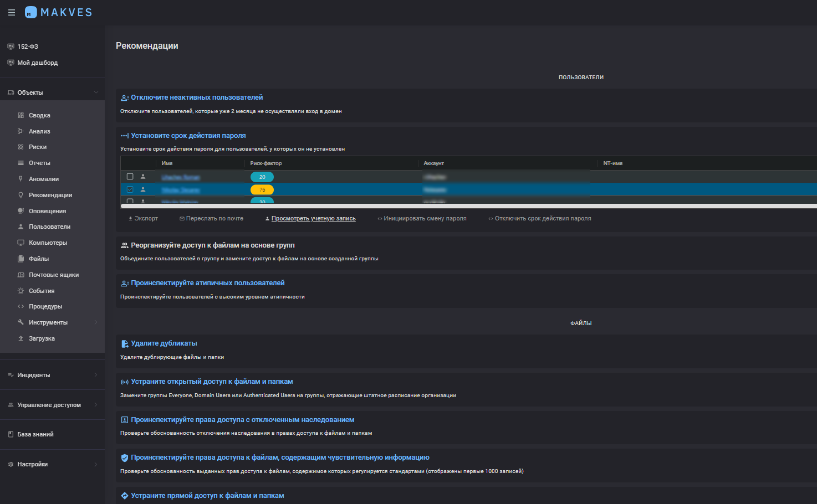The image size is (817, 504).
Task: Check the box for risk 20 row
Action: (x=130, y=177)
